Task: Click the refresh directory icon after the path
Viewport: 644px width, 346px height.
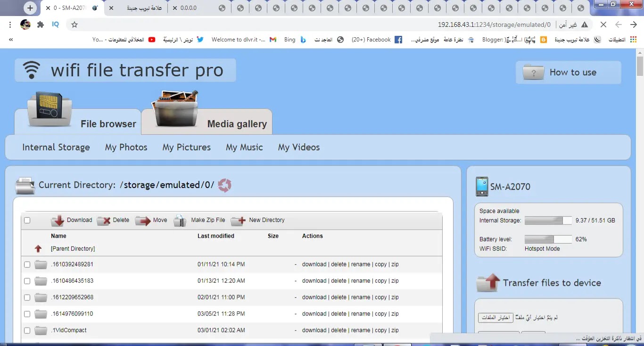Action: [224, 185]
